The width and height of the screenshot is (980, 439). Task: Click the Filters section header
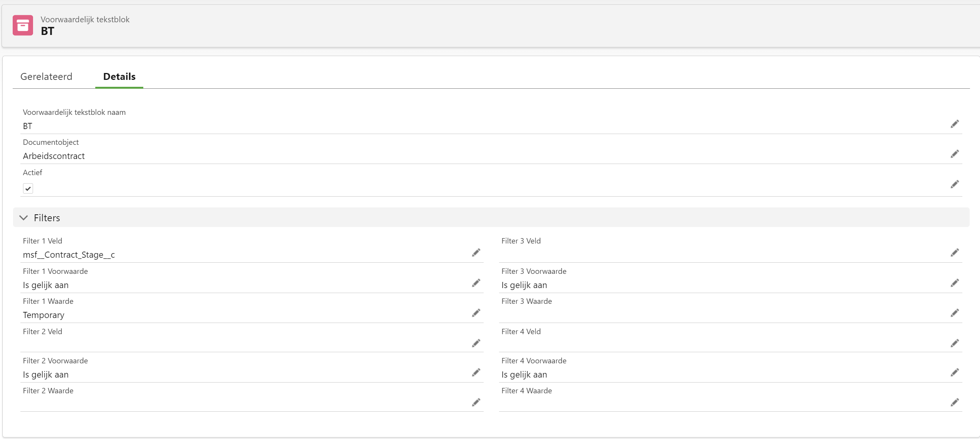click(47, 218)
